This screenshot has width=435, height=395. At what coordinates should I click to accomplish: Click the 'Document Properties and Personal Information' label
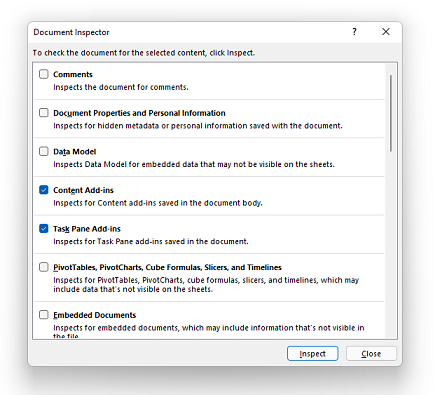point(139,113)
